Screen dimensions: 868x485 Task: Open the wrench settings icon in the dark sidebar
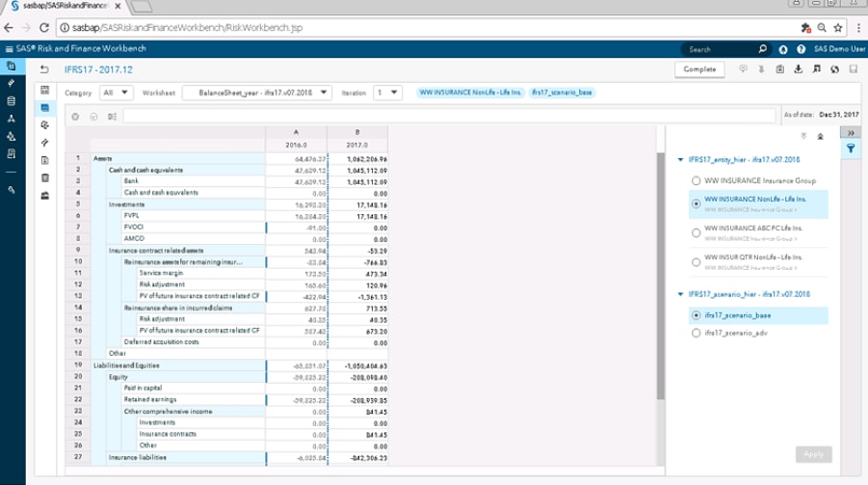(x=11, y=190)
